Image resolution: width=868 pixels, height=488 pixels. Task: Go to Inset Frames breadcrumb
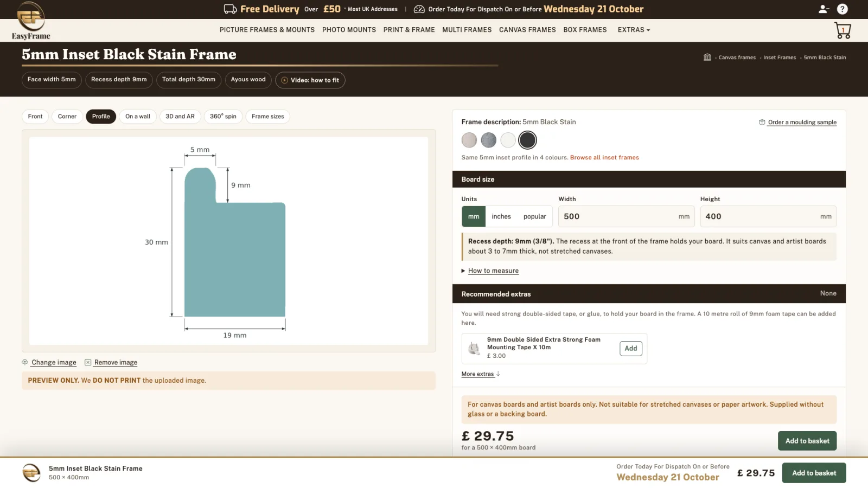[780, 57]
